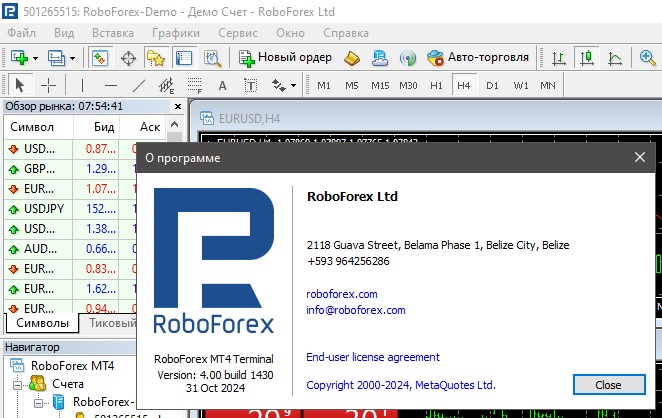Screen dimensions: 662x418
Task: Switch to D1 timeframe
Action: 492,86
